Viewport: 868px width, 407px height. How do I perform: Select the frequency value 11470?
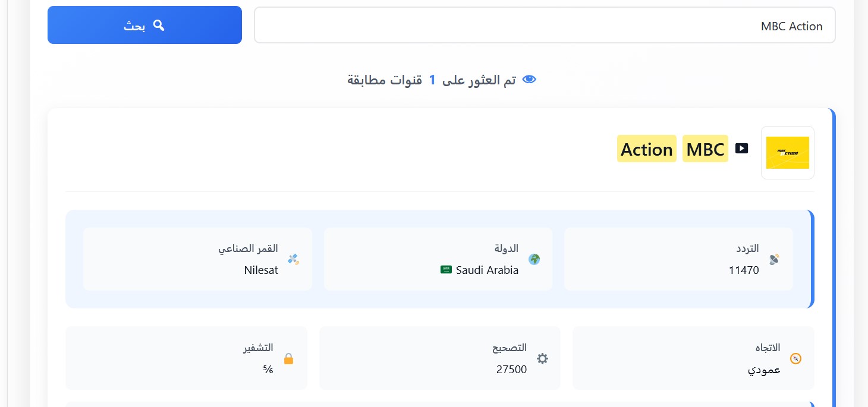pyautogui.click(x=744, y=270)
